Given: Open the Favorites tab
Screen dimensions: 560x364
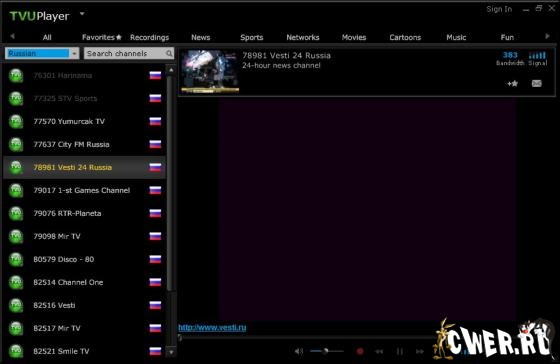Looking at the screenshot, I should (x=101, y=38).
